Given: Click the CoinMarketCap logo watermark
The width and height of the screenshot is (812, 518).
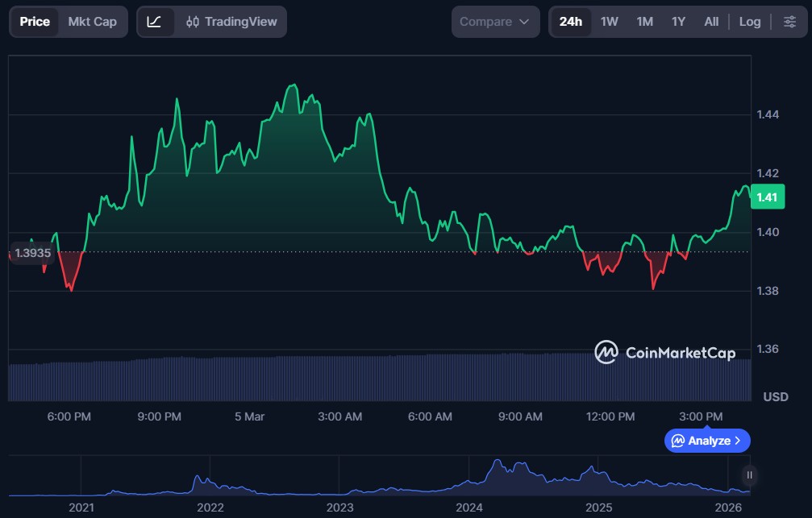Looking at the screenshot, I should (664, 353).
